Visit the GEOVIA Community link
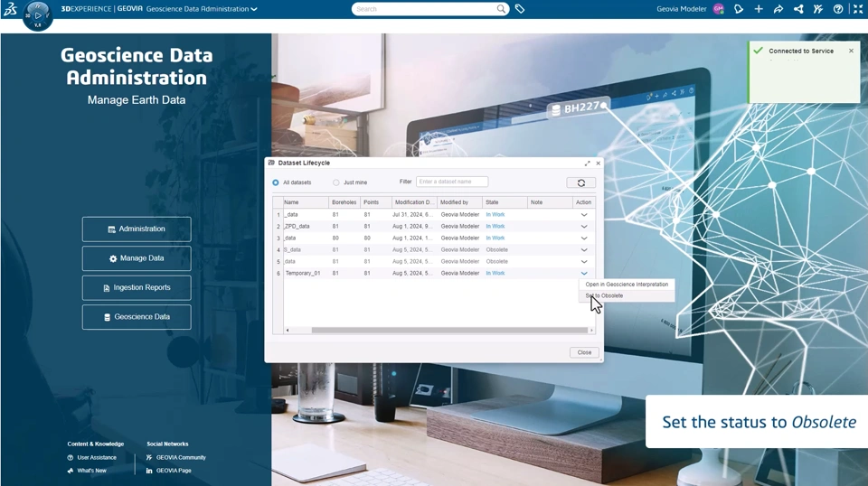The width and height of the screenshot is (868, 486). click(x=176, y=458)
